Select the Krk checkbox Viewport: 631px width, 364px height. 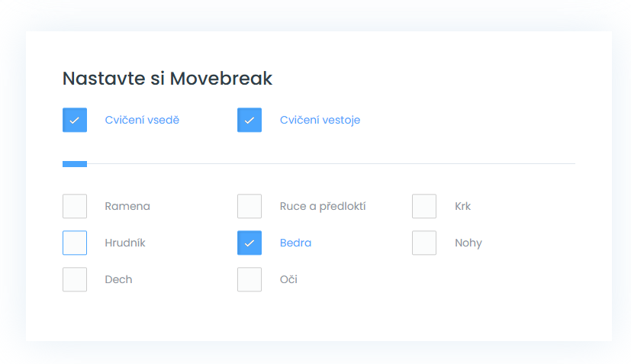[x=424, y=206]
